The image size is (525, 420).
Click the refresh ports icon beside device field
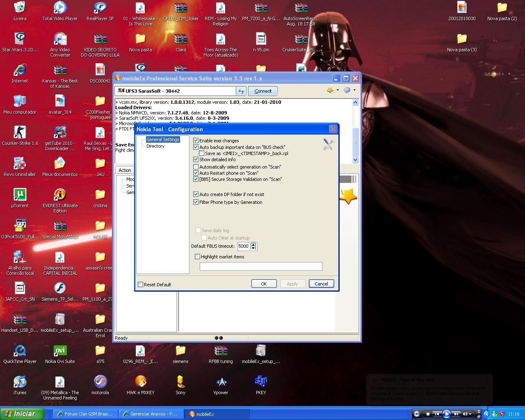[241, 91]
